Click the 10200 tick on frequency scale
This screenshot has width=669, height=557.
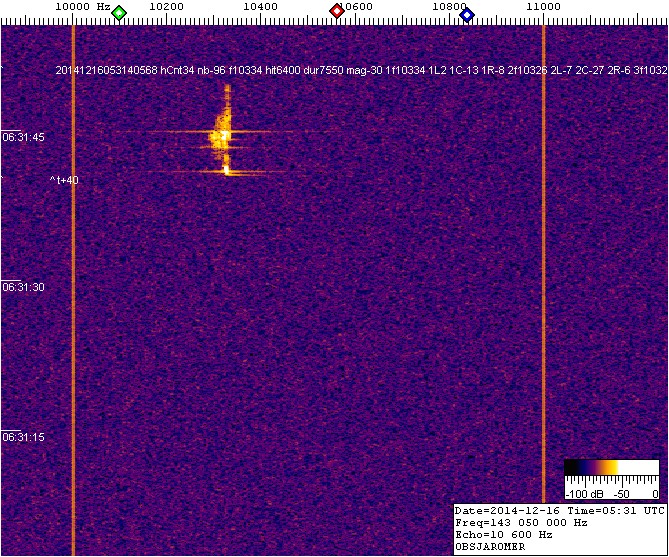(165, 8)
